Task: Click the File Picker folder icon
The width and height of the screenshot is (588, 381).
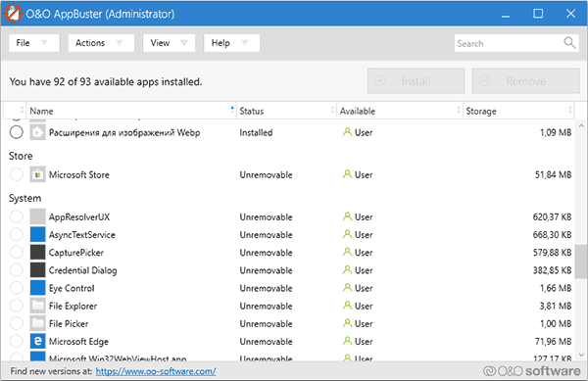Action: (37, 323)
